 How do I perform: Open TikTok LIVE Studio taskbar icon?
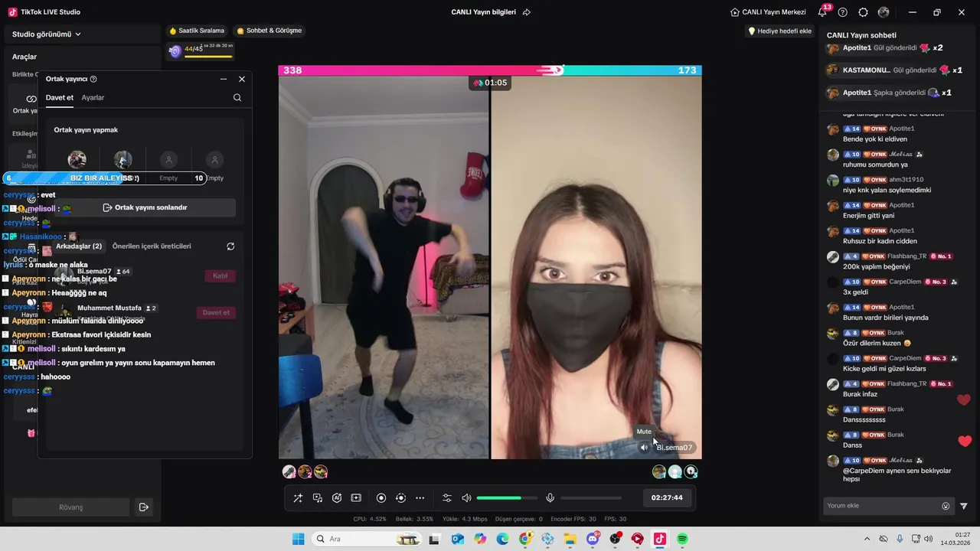(x=659, y=540)
